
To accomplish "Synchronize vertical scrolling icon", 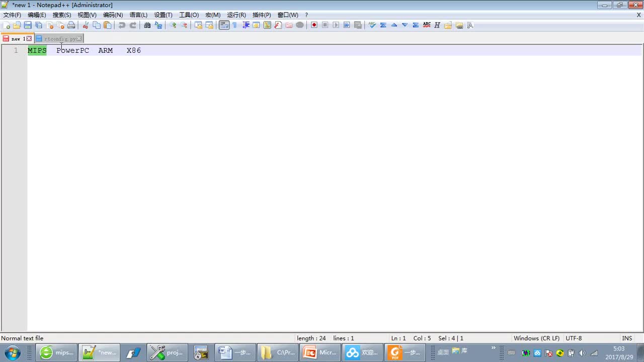I will click(198, 25).
